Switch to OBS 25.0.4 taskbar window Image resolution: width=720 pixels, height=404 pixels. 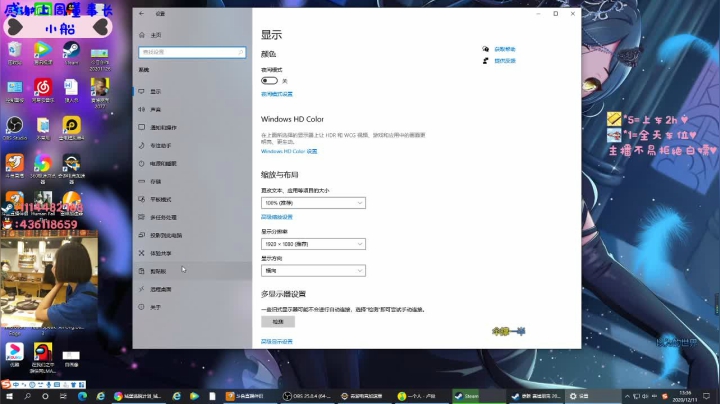pos(306,396)
